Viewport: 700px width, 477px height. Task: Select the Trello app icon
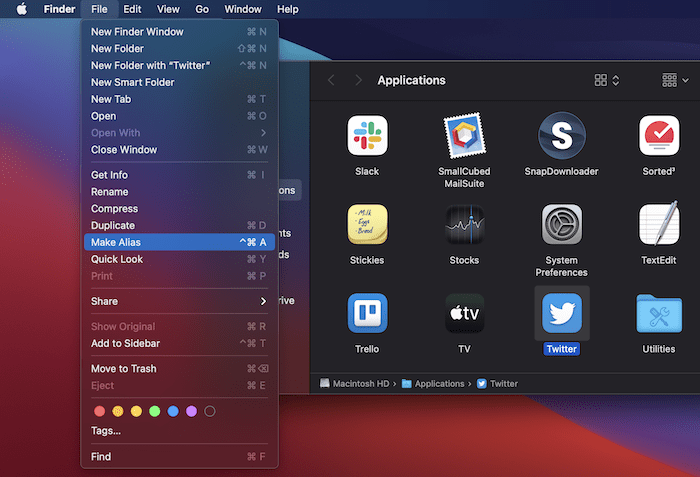(367, 313)
